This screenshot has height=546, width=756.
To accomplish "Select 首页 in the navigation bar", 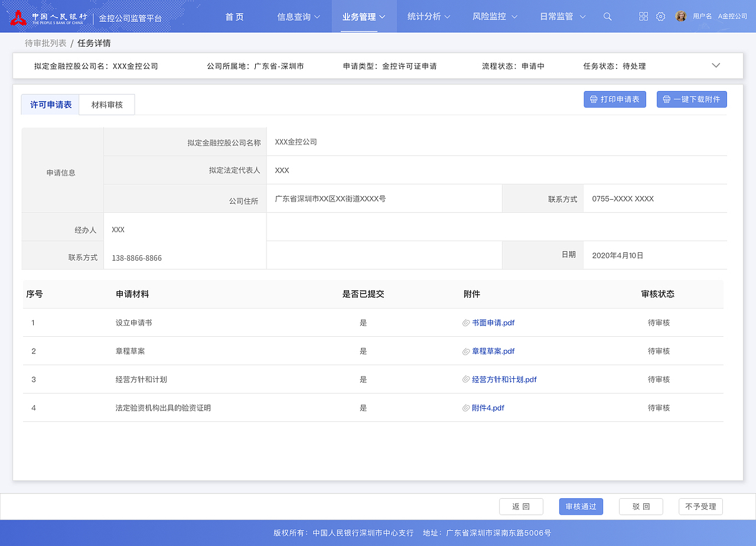I will (234, 17).
